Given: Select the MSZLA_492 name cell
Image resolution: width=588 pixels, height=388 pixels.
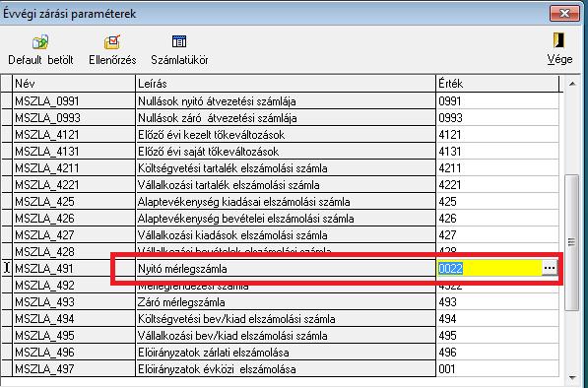Looking at the screenshot, I should click(74, 286).
